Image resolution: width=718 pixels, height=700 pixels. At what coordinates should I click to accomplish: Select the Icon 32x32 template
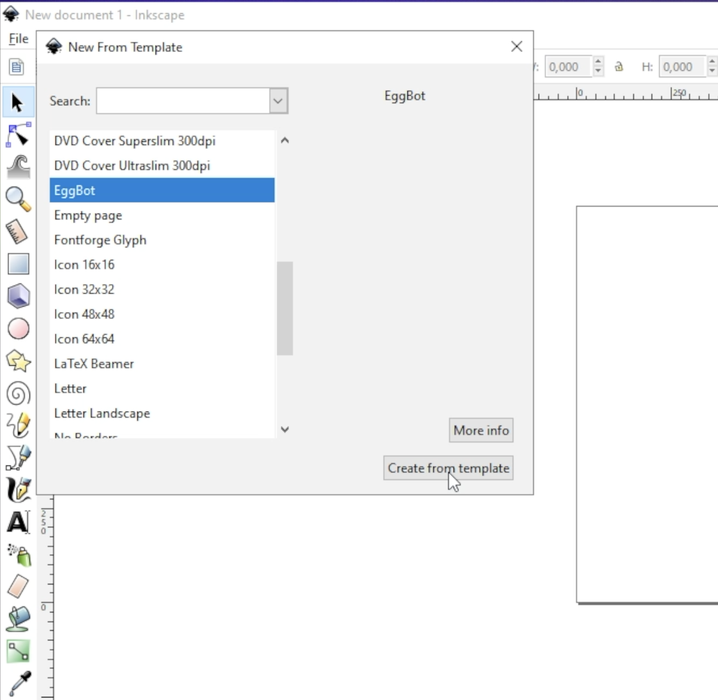pyautogui.click(x=162, y=289)
